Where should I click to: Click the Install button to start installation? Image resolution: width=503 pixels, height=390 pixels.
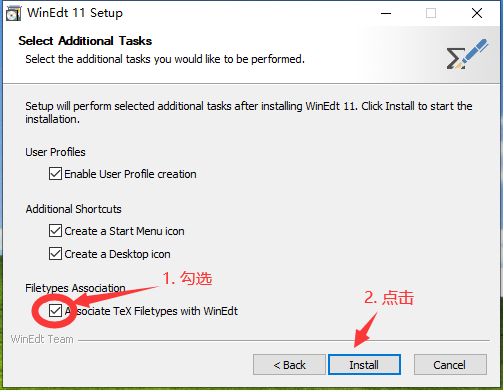coord(364,365)
